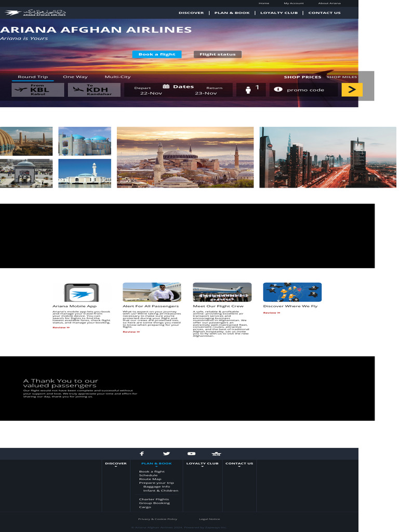Viewport: 399px width, 532px height.
Task: Select Multi-City trip type
Action: (x=117, y=77)
